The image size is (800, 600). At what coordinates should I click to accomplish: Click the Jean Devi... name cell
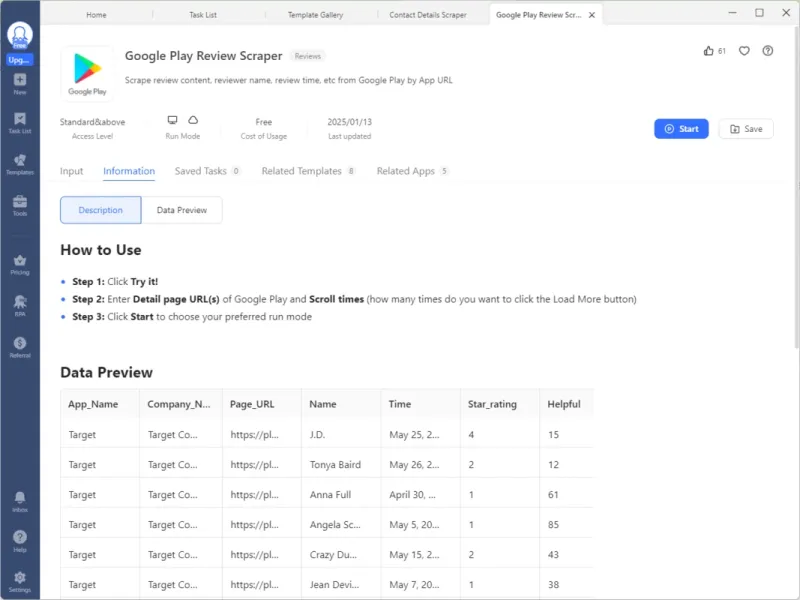pyautogui.click(x=341, y=585)
